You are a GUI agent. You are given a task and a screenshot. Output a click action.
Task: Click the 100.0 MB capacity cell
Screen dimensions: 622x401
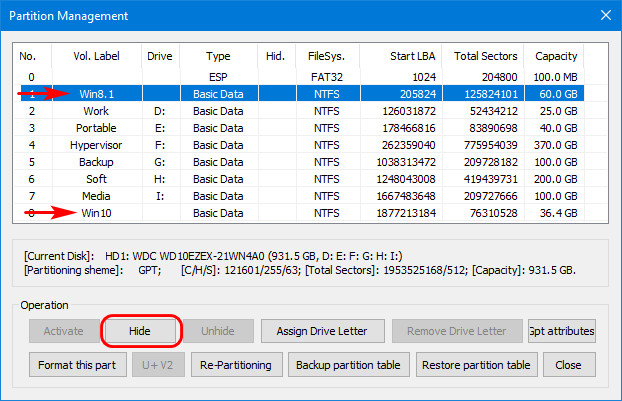click(x=555, y=77)
